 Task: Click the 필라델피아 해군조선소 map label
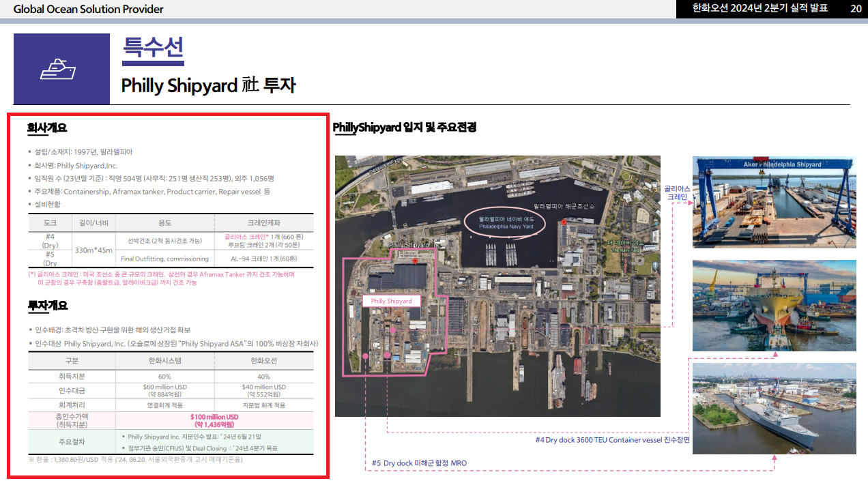coord(564,206)
